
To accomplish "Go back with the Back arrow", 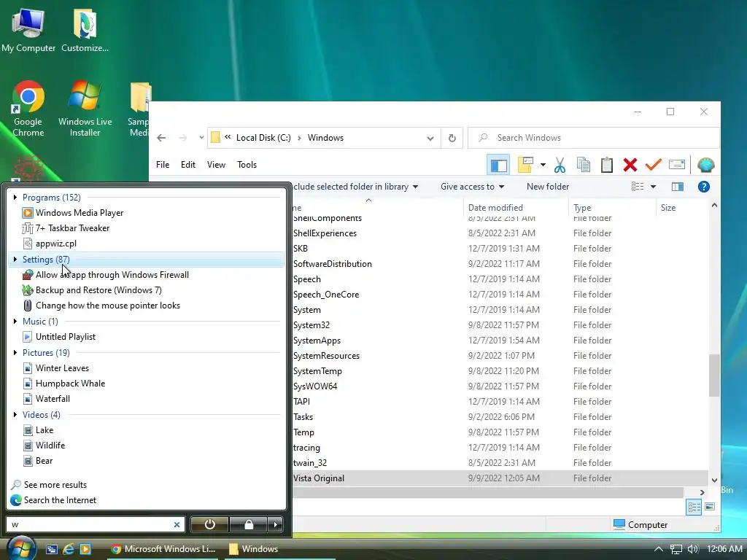I will point(161,138).
